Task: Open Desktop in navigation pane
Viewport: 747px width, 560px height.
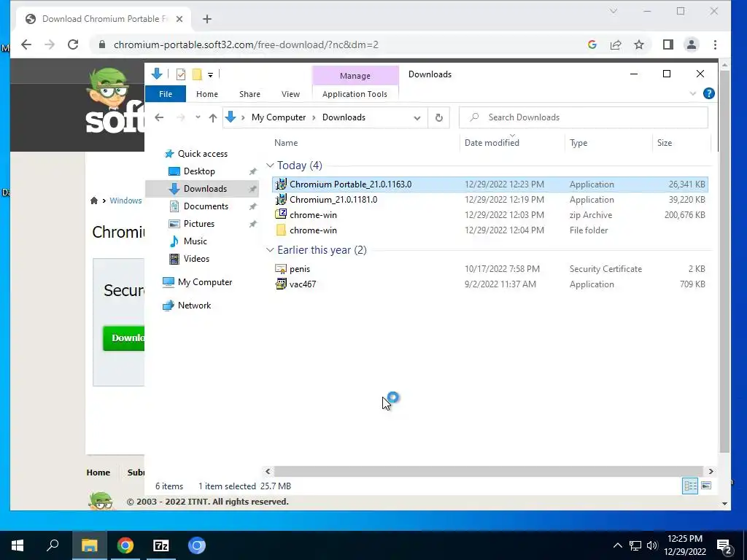Action: 199,171
